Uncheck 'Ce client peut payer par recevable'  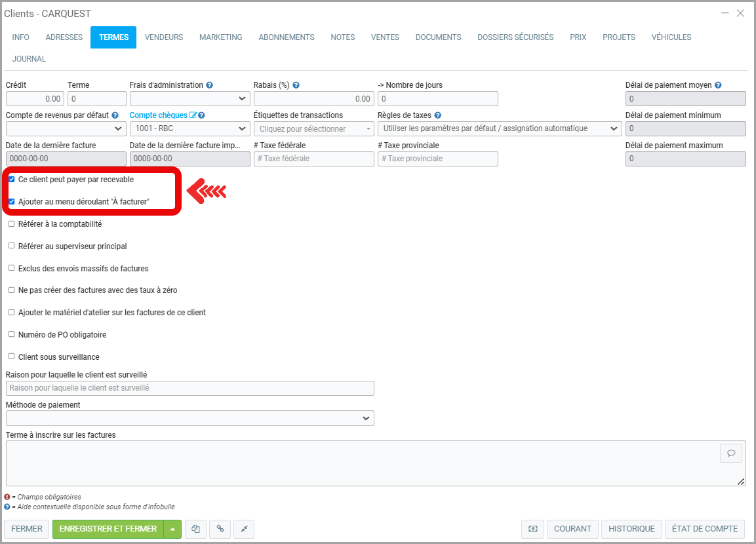[x=12, y=179]
